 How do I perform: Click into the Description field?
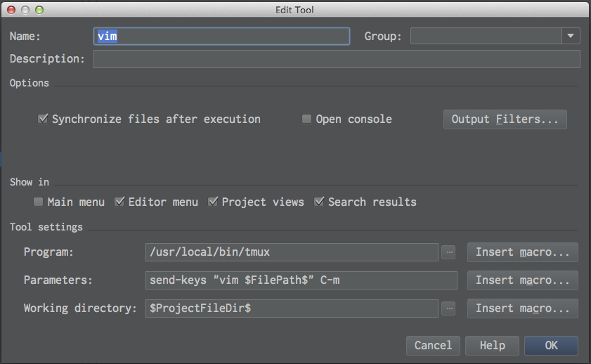(337, 59)
